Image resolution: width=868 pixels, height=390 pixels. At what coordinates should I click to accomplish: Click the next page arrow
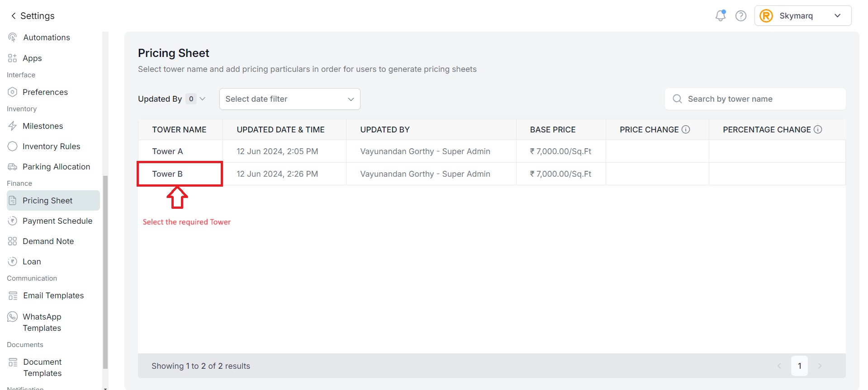820,366
